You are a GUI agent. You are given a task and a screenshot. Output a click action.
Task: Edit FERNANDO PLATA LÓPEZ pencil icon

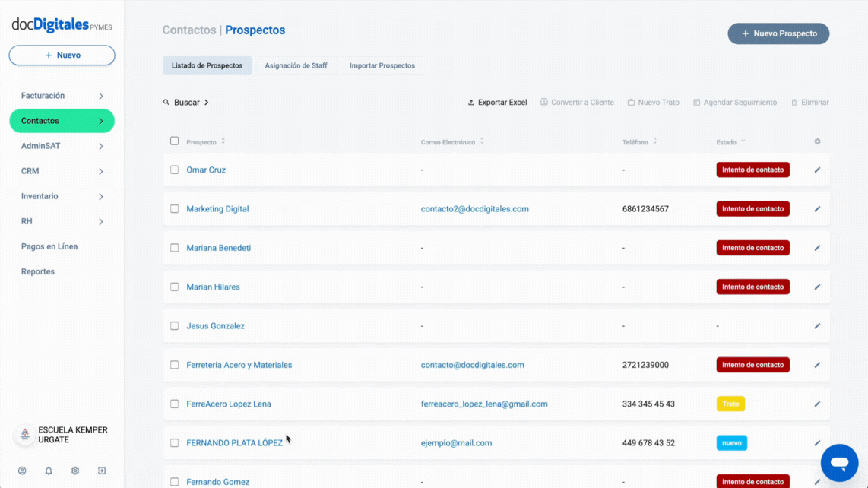click(x=818, y=442)
